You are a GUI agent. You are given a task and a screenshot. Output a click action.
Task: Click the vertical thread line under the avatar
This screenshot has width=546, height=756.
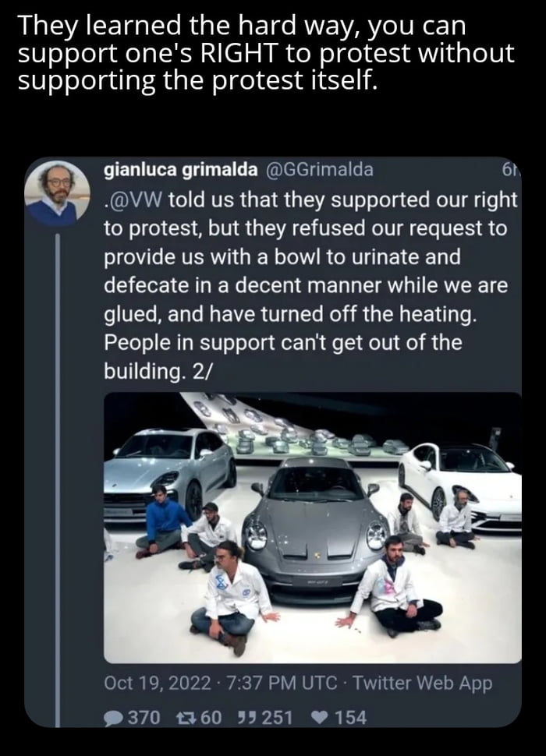pyautogui.click(x=57, y=468)
